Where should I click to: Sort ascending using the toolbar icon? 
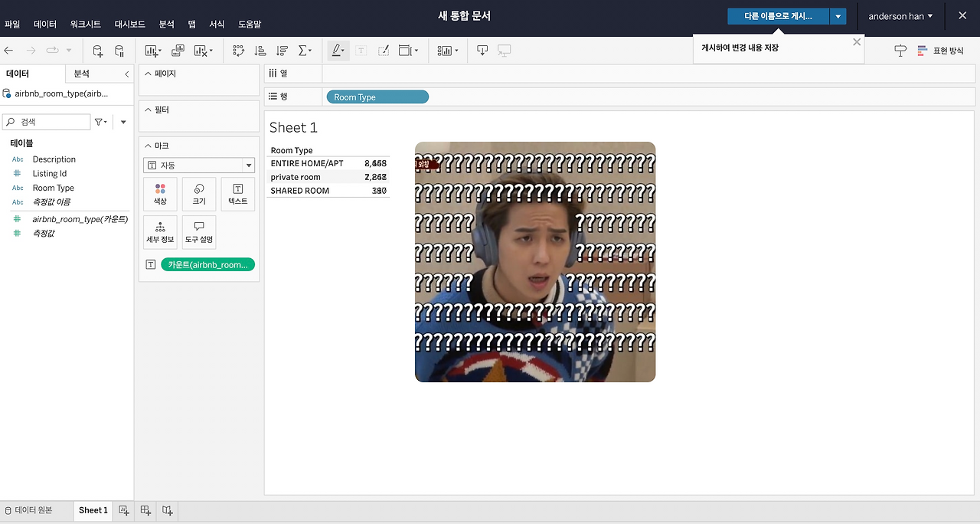coord(260,51)
